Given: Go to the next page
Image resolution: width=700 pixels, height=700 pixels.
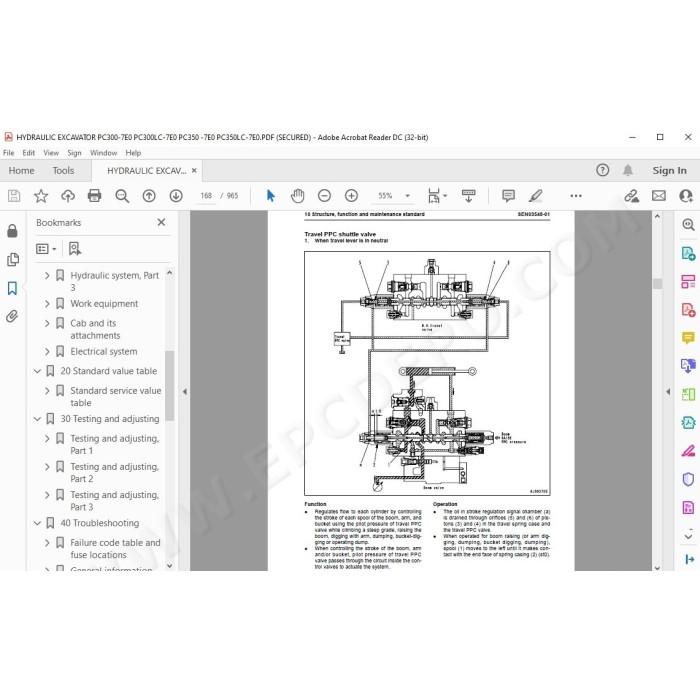Looking at the screenshot, I should tap(176, 196).
